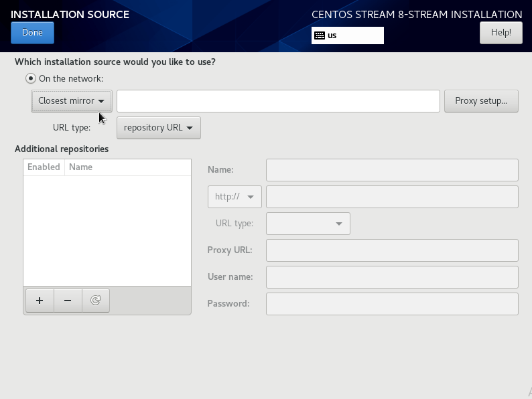532x399 pixels.
Task: Open the additional repository URL type combo box
Action: pos(308,224)
